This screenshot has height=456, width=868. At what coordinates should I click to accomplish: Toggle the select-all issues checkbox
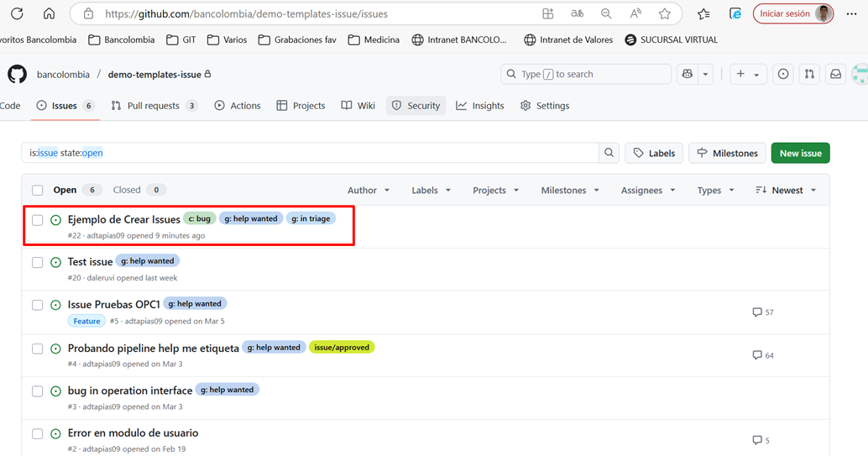pyautogui.click(x=37, y=191)
